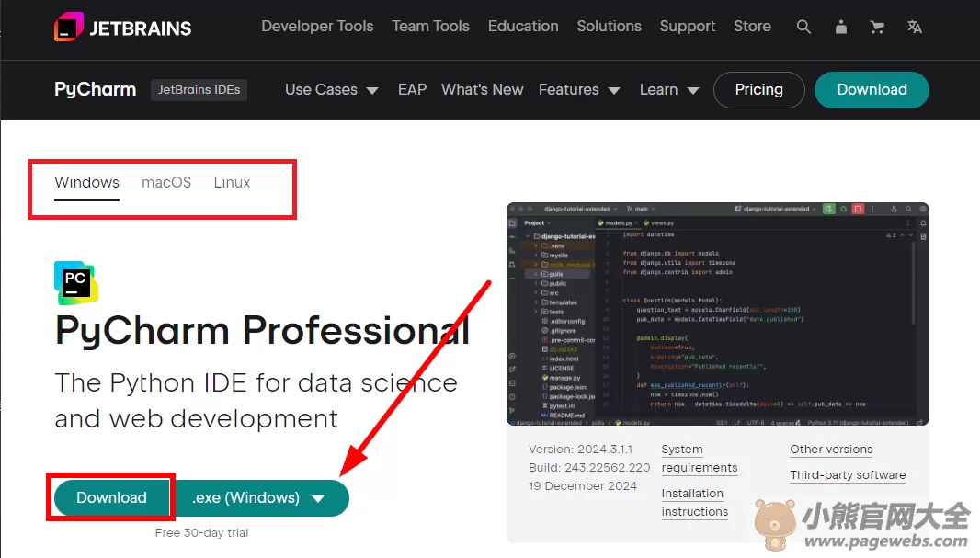The height and width of the screenshot is (558, 980).
Task: Click the Version: 2024.3.1.1 text
Action: [580, 450]
